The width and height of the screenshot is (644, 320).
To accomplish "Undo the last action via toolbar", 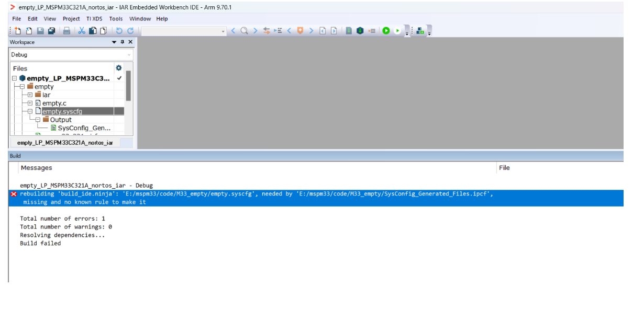I will tap(119, 31).
